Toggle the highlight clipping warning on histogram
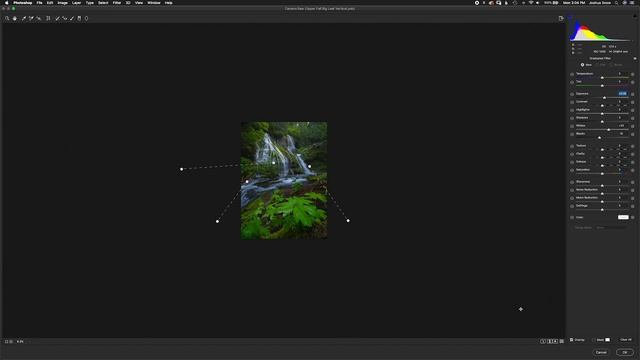This screenshot has height=360, width=640. tap(634, 16)
